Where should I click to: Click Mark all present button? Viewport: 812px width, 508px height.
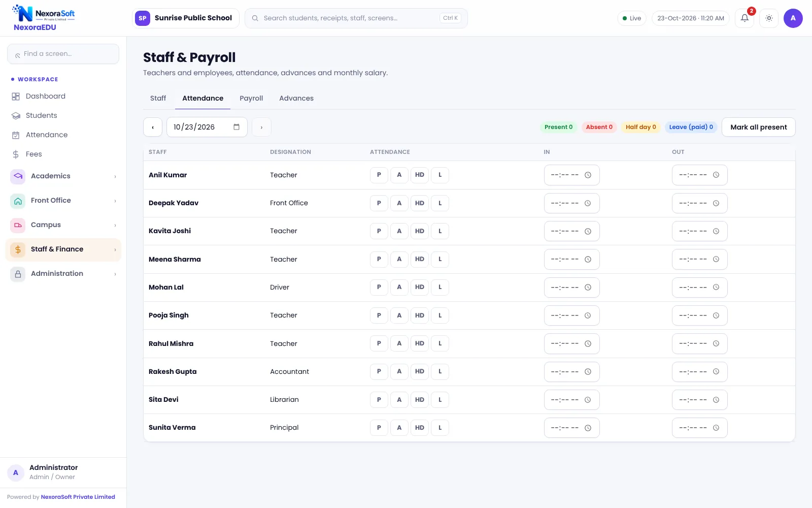point(759,127)
